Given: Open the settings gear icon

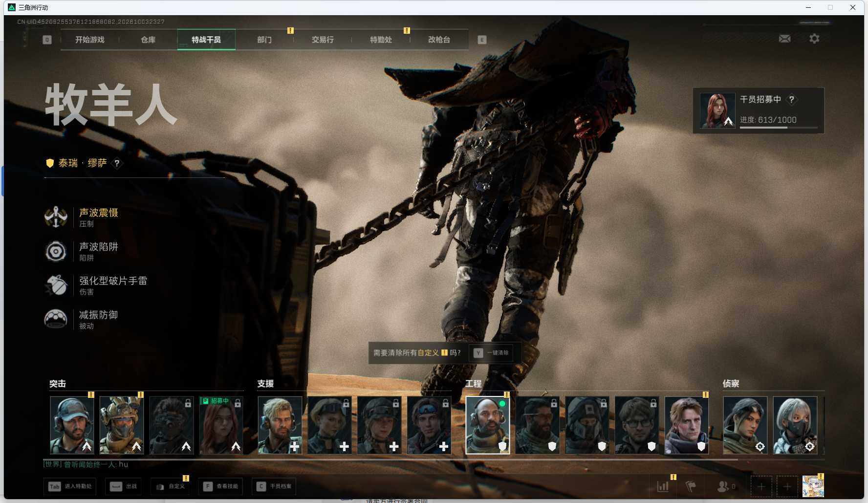Looking at the screenshot, I should (814, 39).
